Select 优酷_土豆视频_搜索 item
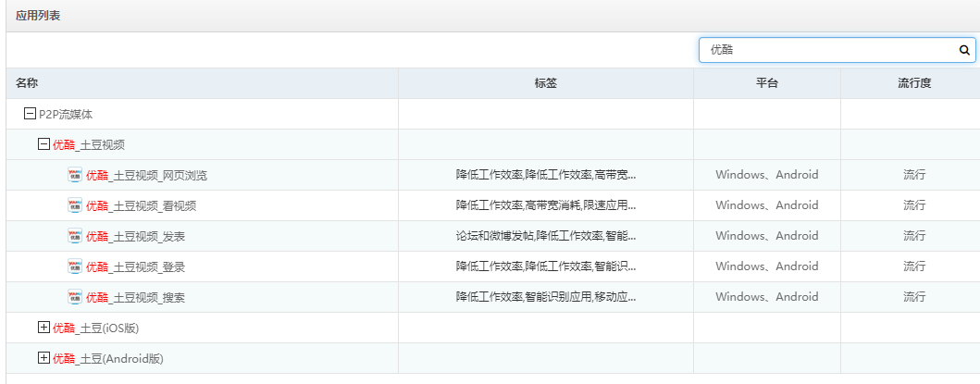 135,298
